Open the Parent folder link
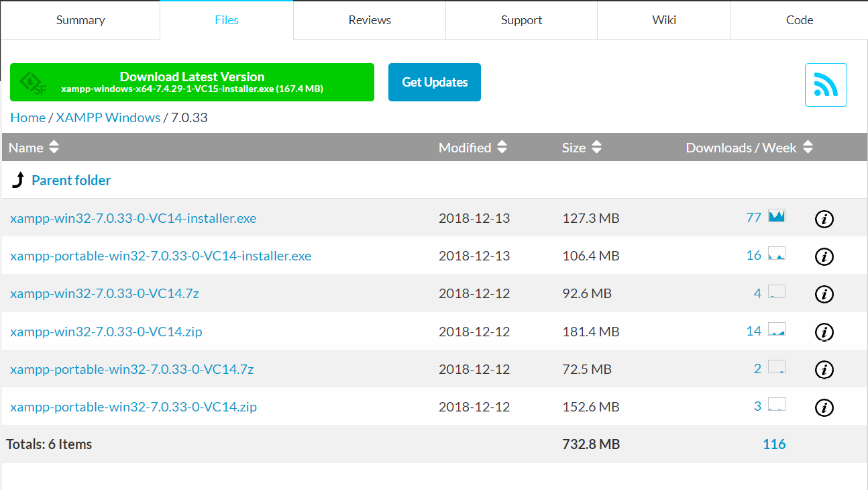 (71, 180)
